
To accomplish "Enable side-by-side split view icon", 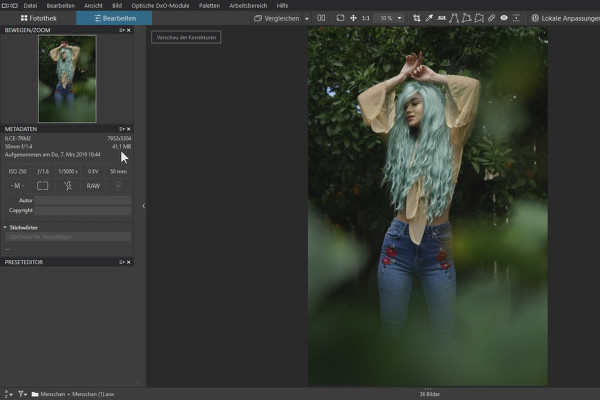I will (321, 18).
